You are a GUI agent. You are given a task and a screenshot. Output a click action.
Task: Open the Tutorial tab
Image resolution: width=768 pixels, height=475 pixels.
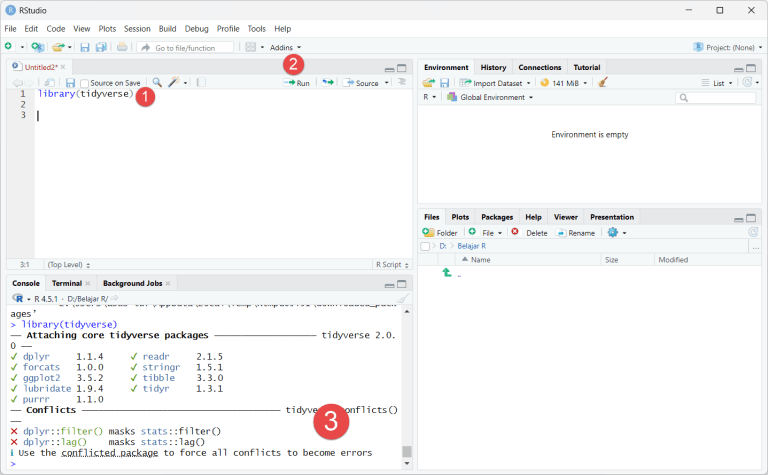(587, 68)
